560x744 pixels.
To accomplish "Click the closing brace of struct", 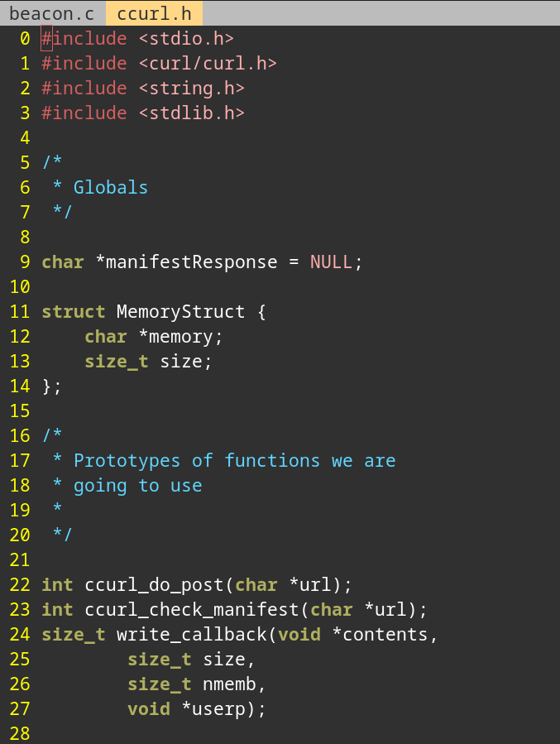I will (x=47, y=386).
